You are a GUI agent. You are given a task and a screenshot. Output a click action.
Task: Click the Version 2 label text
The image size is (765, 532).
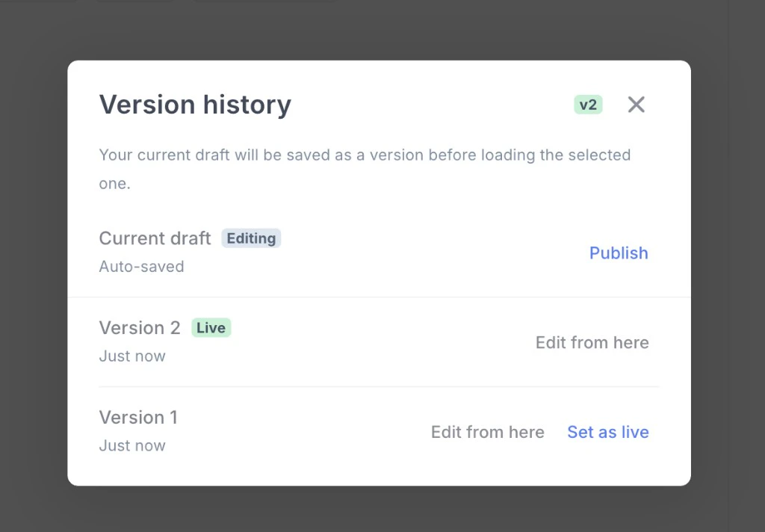pyautogui.click(x=139, y=327)
